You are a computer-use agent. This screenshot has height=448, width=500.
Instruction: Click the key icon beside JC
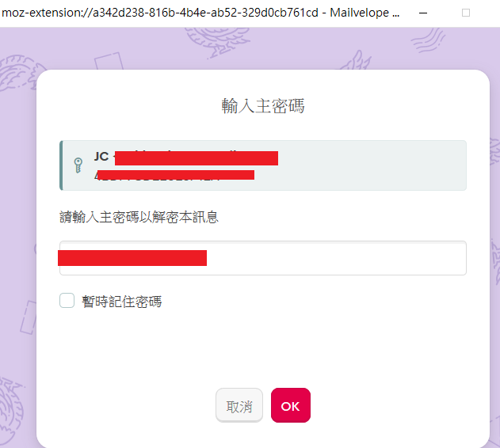point(78,165)
